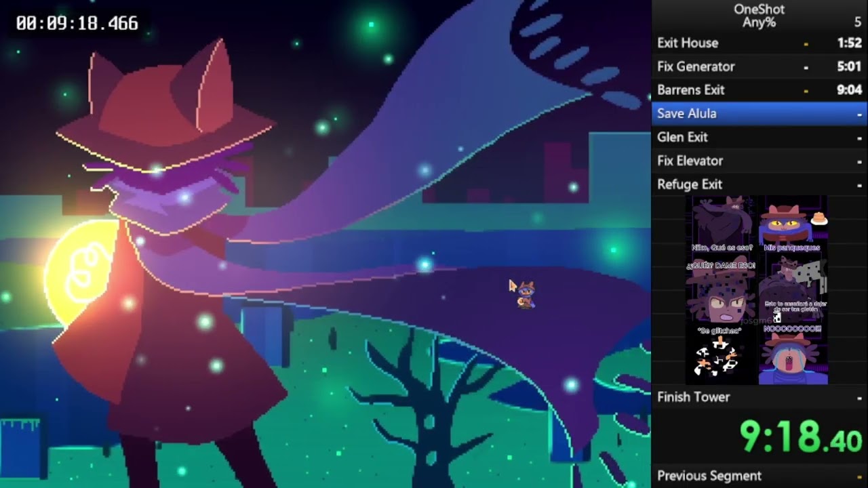Click the Any% category label
The image size is (868, 488).
(759, 22)
